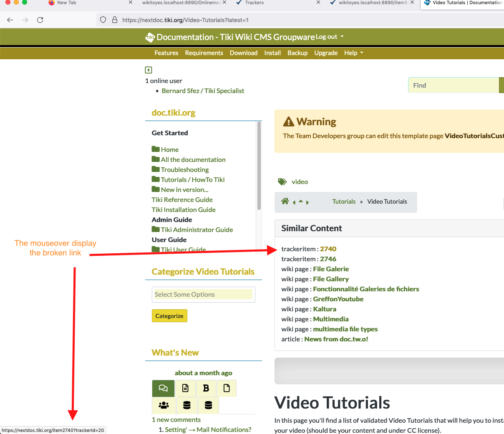Open the Features menu item
Image resolution: width=504 pixels, height=434 pixels.
point(166,53)
